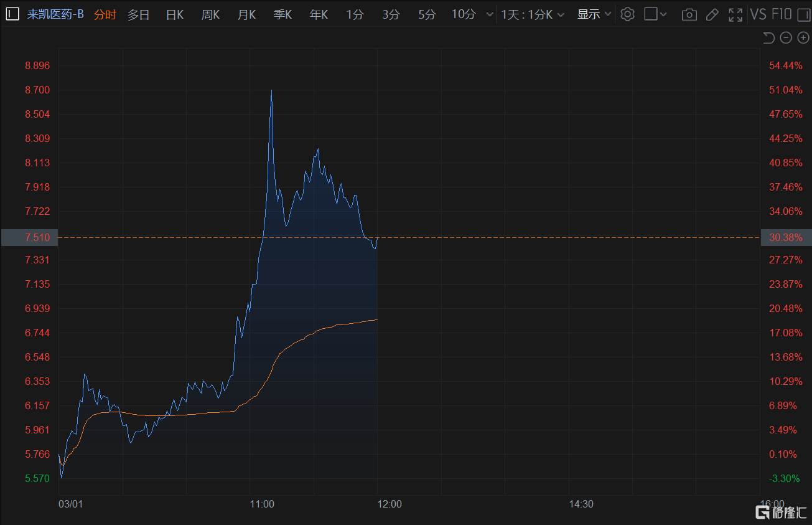Take a chart screenshot with camera icon

[x=689, y=14]
